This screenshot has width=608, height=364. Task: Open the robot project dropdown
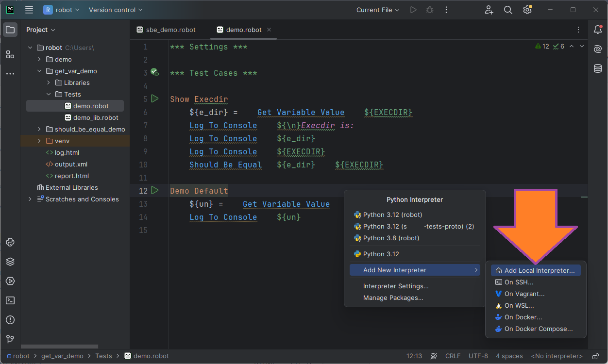[62, 10]
